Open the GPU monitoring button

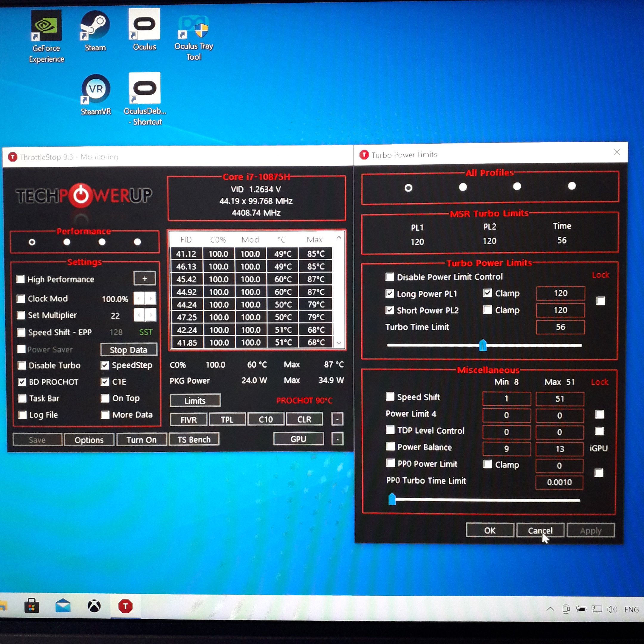point(298,439)
